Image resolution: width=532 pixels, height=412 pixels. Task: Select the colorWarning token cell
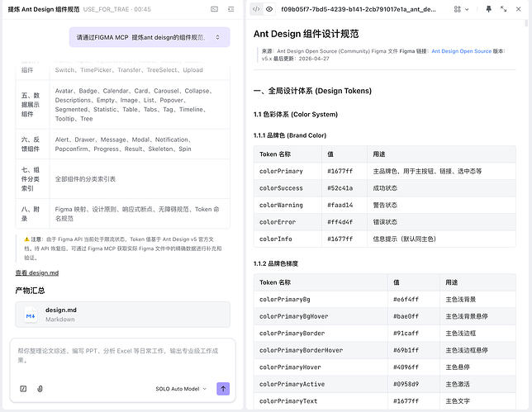[x=287, y=205]
